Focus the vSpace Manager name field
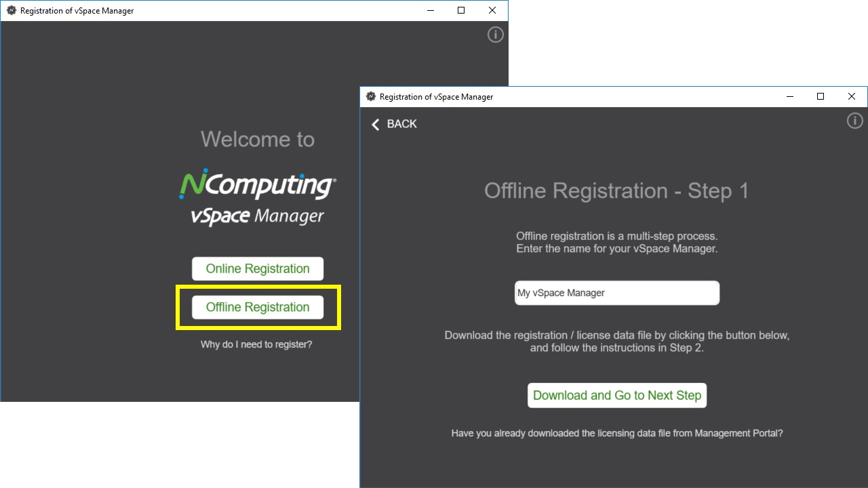This screenshot has height=488, width=868. (617, 293)
